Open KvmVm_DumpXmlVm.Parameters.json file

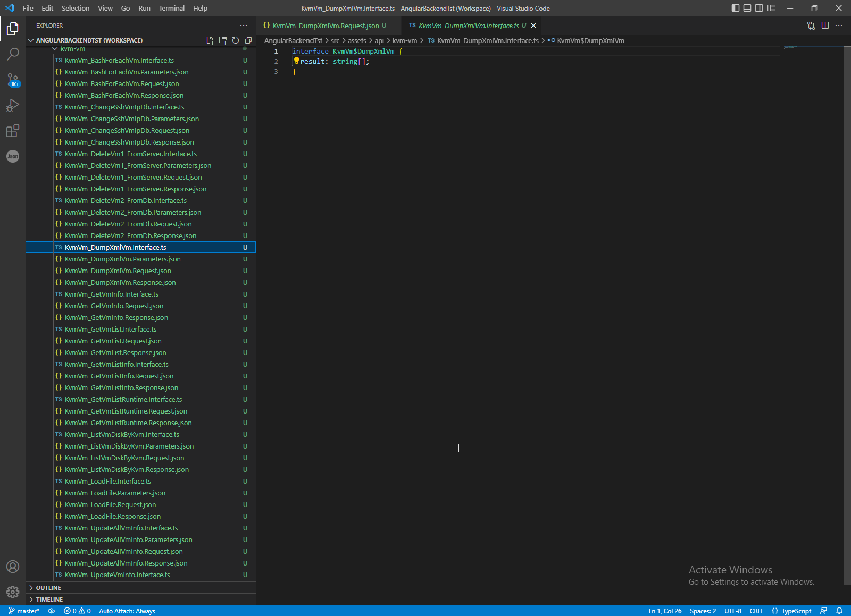pos(140,259)
